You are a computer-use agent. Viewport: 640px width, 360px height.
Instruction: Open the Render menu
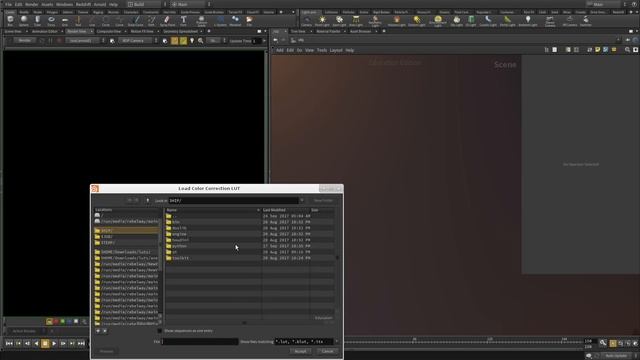point(31,4)
